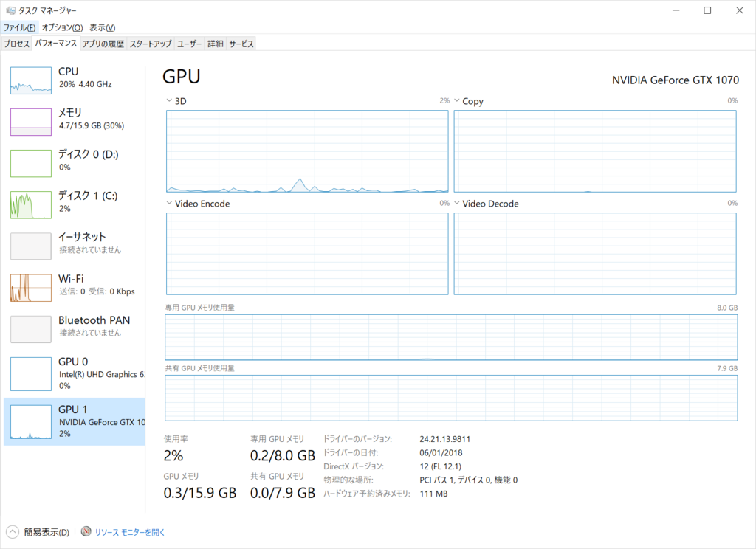Select the CPU mini graph thumbnail
The image size is (756, 549).
tap(31, 80)
